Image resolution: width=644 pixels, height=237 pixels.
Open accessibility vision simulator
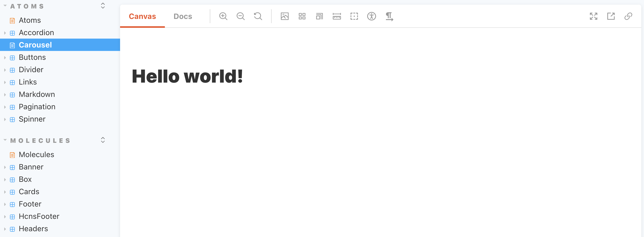371,16
